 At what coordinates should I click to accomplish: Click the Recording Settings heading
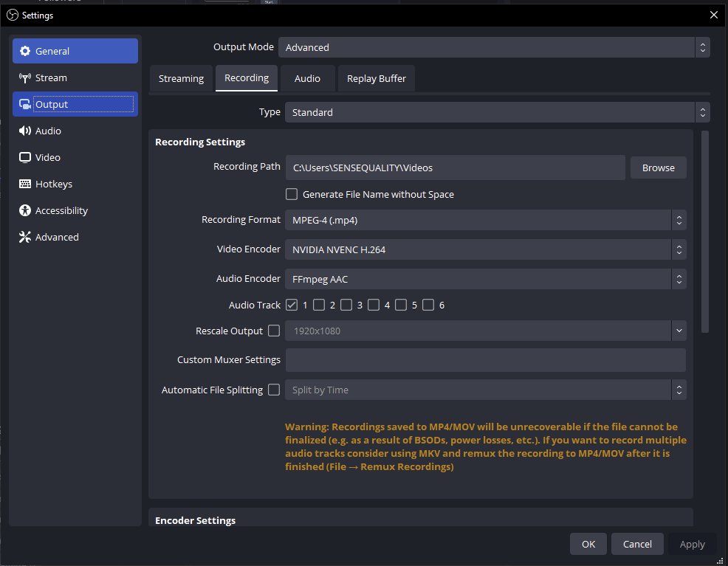[200, 142]
